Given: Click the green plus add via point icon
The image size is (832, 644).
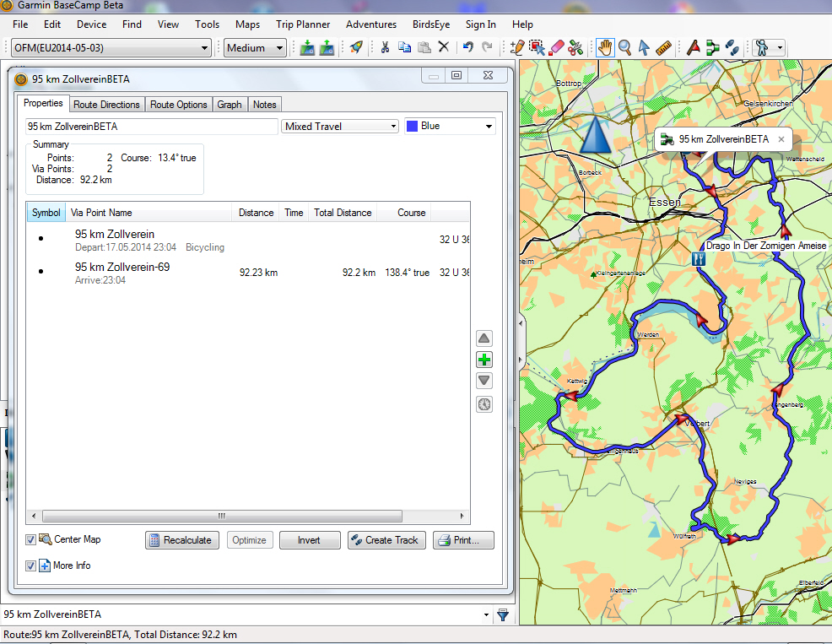Looking at the screenshot, I should 484,360.
